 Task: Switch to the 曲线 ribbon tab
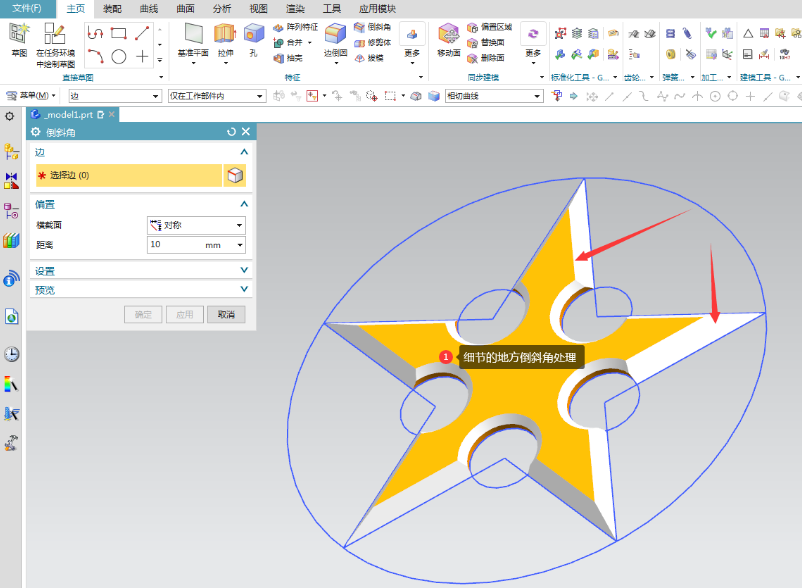coord(149,9)
